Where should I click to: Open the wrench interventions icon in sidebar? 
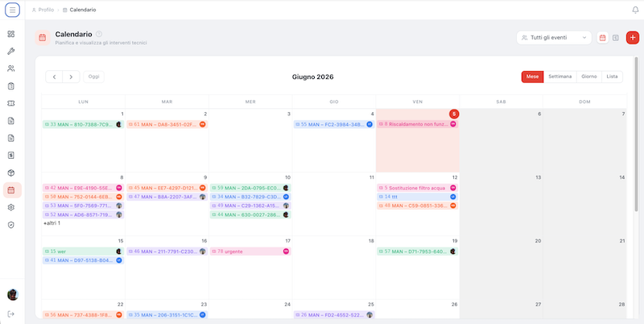point(11,52)
